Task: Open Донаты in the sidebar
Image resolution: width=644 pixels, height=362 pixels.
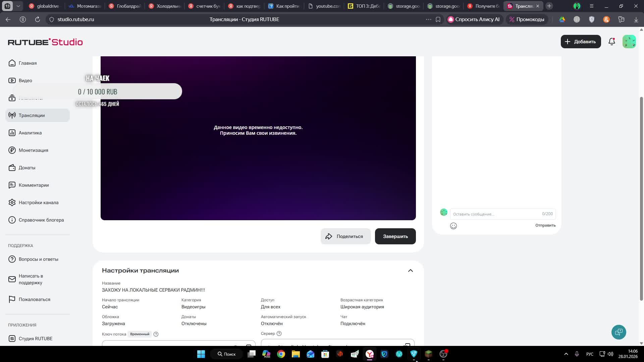Action: point(27,168)
